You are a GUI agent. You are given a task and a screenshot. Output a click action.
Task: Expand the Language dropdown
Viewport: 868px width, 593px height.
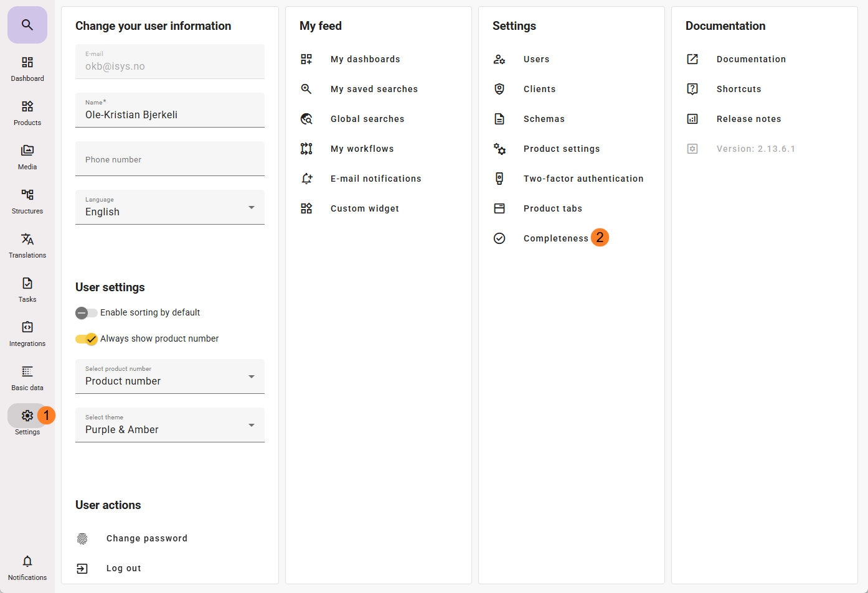coord(169,207)
